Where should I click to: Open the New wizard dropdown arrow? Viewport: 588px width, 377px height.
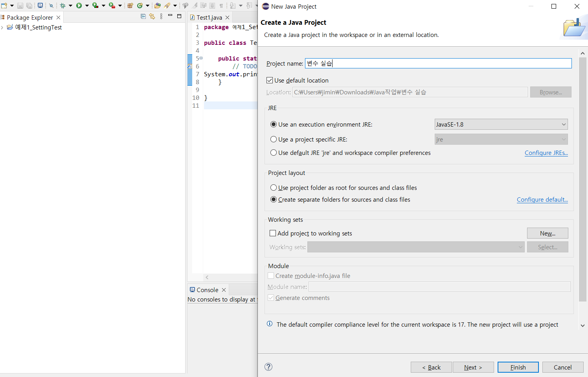pos(12,6)
